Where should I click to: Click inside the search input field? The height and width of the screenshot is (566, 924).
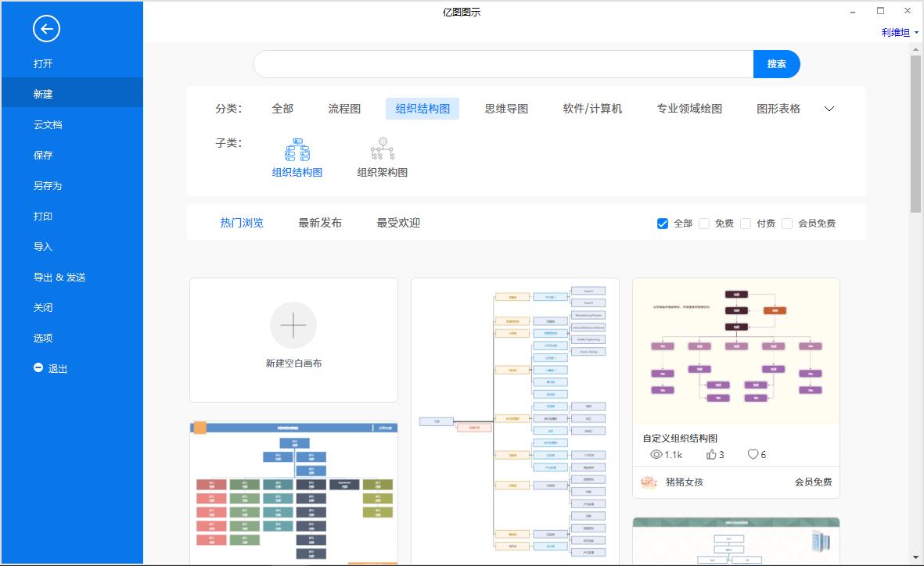501,64
